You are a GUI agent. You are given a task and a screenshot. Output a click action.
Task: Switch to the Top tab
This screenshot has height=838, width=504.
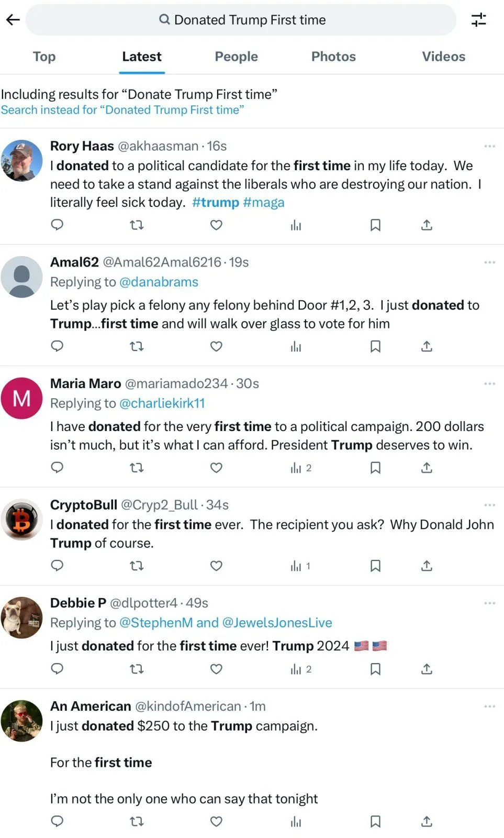click(44, 57)
